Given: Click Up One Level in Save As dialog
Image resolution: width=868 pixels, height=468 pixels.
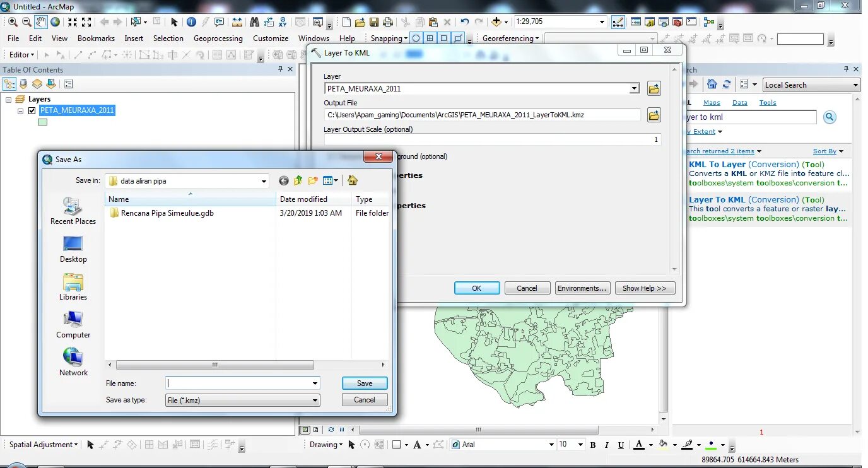Looking at the screenshot, I should coord(298,181).
